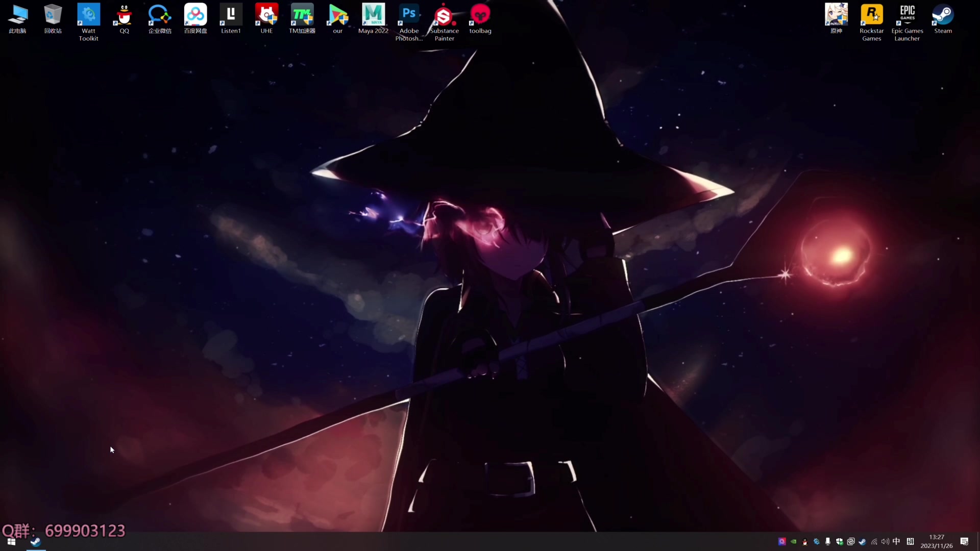Image resolution: width=980 pixels, height=551 pixels.
Task: Click the screen capture tray icon
Action: coord(850,542)
